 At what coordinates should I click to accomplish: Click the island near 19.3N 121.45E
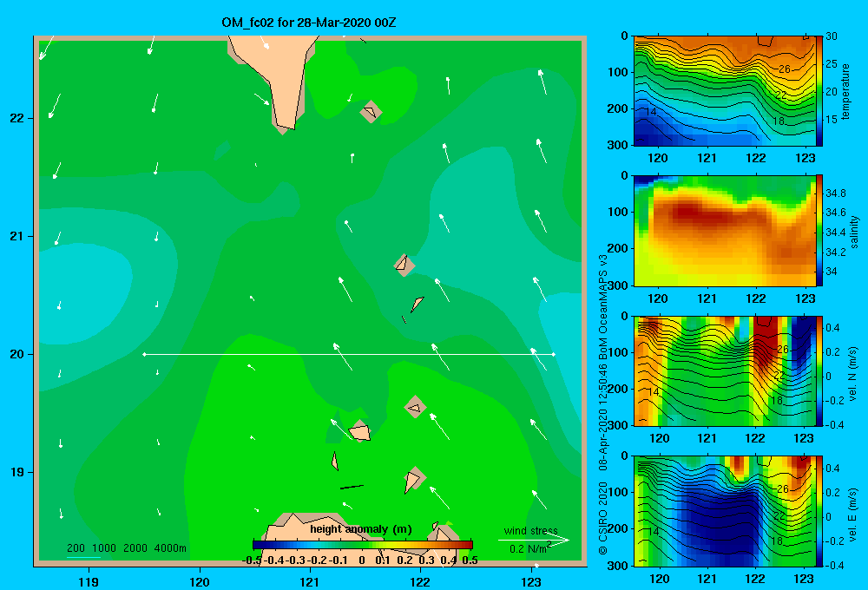click(359, 431)
